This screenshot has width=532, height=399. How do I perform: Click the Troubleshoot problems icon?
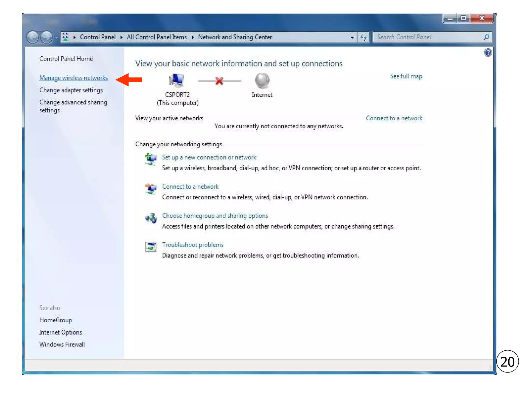[x=151, y=247]
